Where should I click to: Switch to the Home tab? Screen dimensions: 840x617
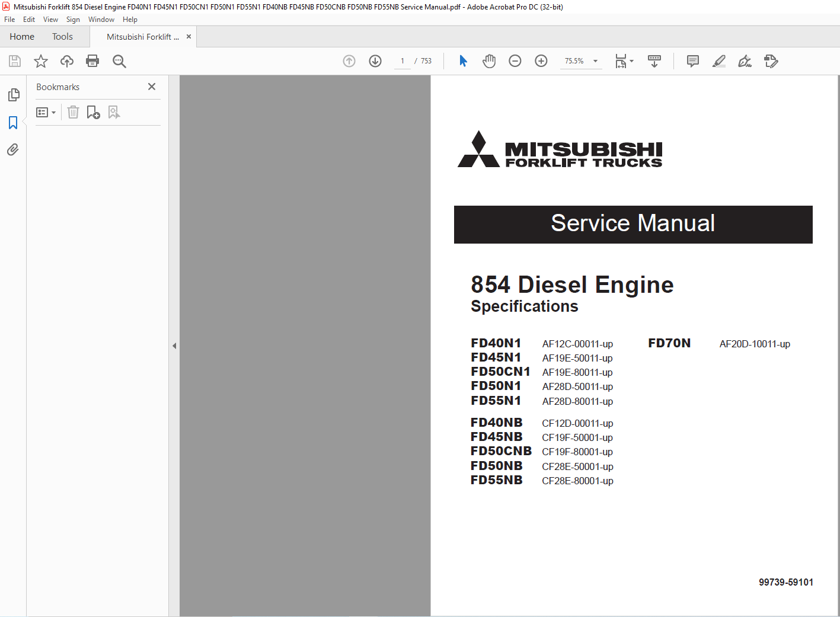pyautogui.click(x=22, y=37)
